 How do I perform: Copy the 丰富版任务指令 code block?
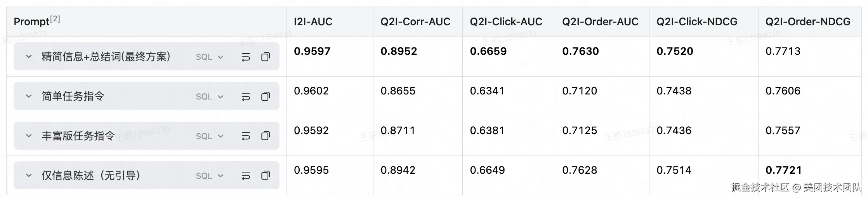tap(266, 136)
